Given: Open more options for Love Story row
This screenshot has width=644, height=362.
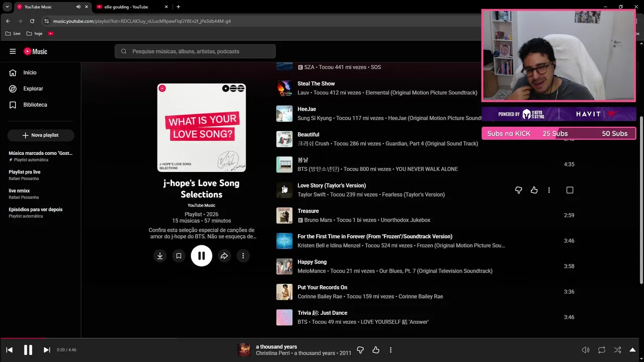Looking at the screenshot, I should [x=549, y=190].
